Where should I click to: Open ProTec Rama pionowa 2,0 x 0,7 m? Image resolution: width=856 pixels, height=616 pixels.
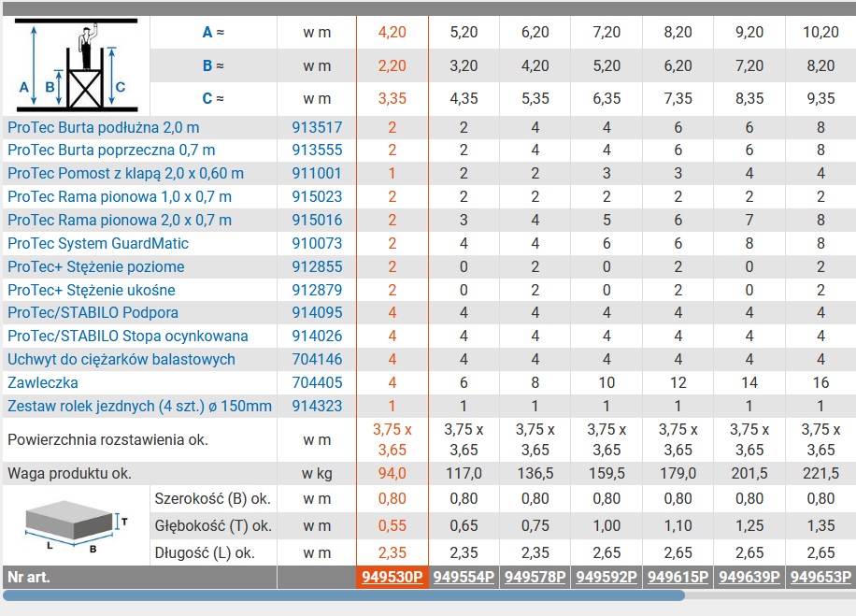click(120, 220)
